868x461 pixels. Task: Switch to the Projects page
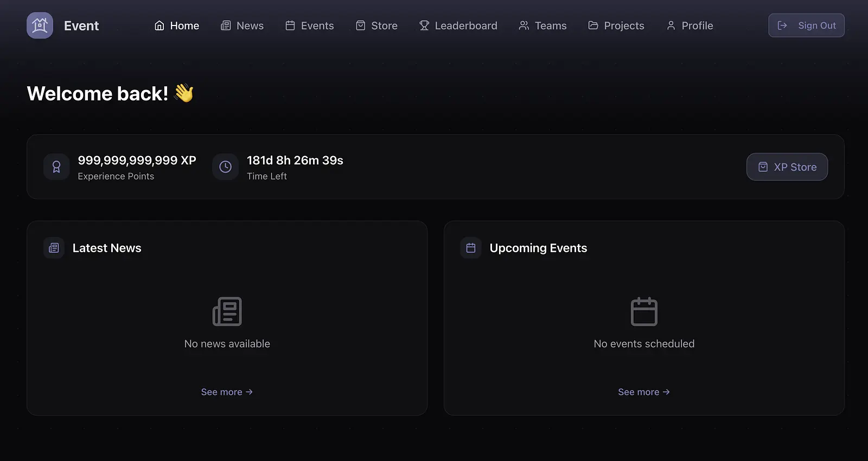(x=616, y=25)
